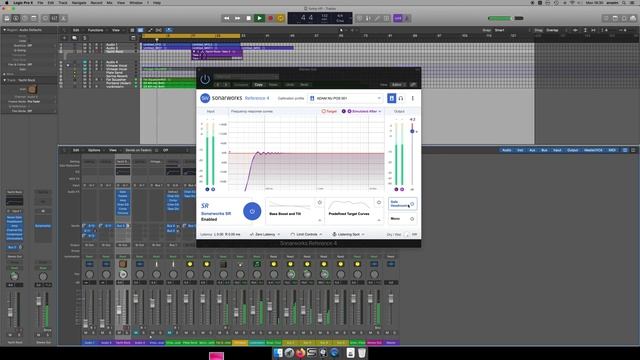
Task: Filter mixer by Aux channel strips
Action: click(x=532, y=150)
